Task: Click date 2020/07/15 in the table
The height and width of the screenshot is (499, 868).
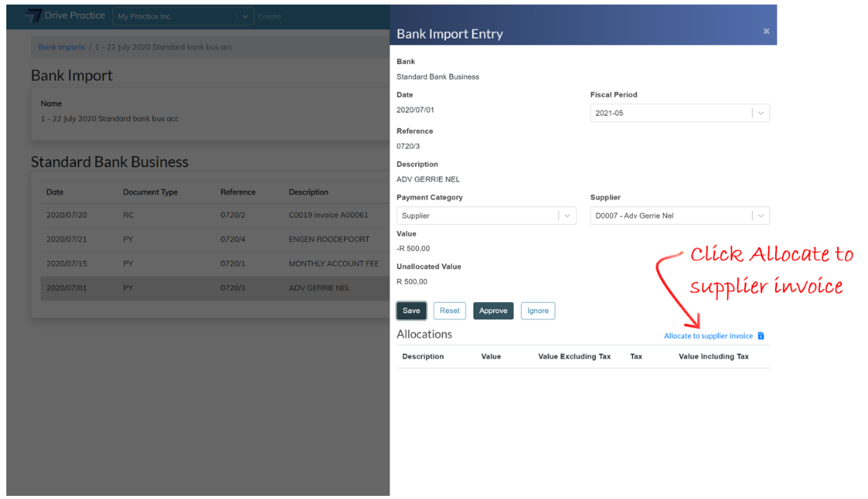Action: 66,263
